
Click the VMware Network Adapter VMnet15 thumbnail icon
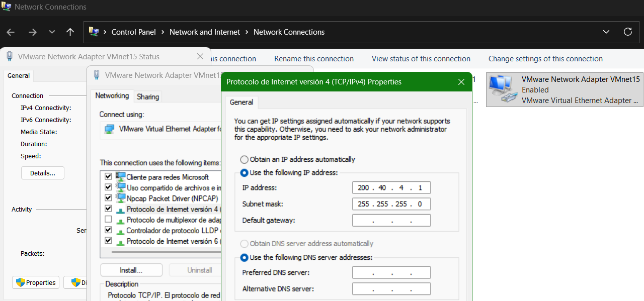point(502,89)
